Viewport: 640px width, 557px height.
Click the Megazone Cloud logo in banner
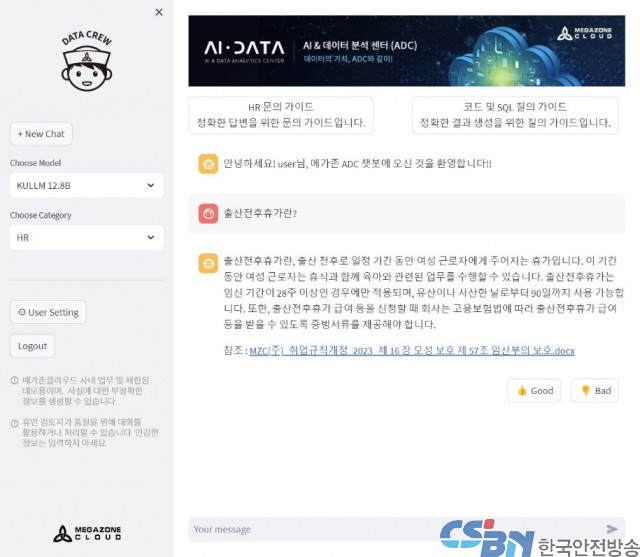584,33
